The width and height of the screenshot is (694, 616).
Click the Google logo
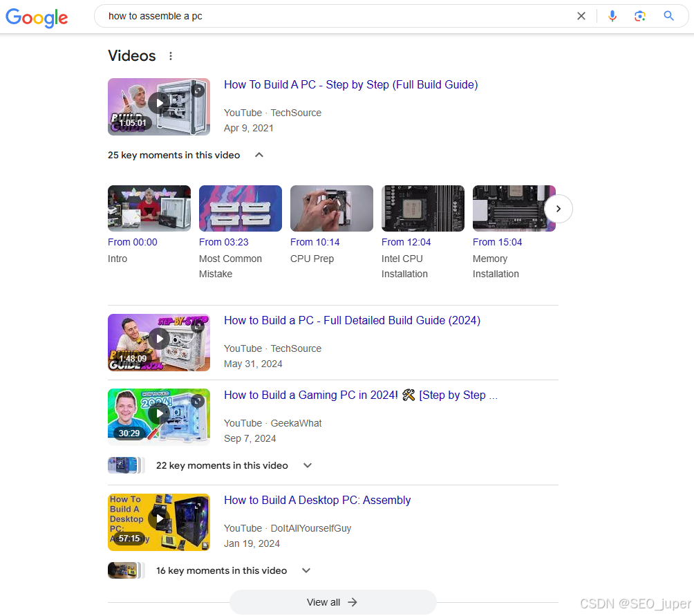click(x=37, y=17)
